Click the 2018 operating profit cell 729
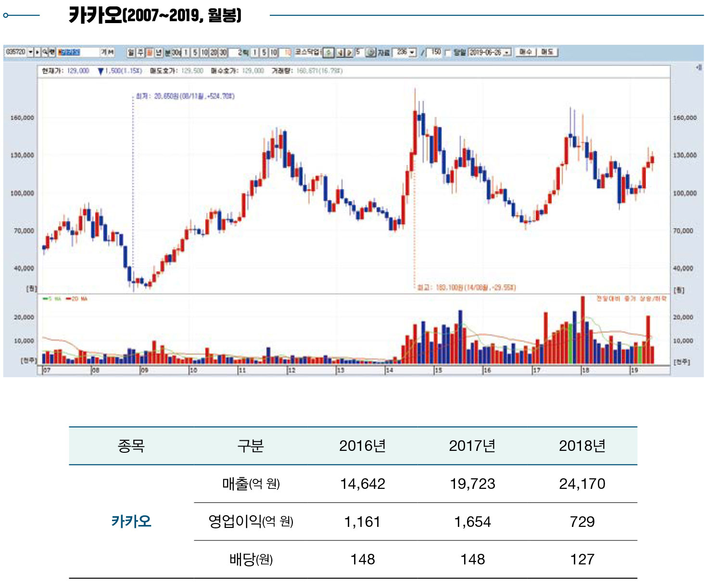 (582, 522)
